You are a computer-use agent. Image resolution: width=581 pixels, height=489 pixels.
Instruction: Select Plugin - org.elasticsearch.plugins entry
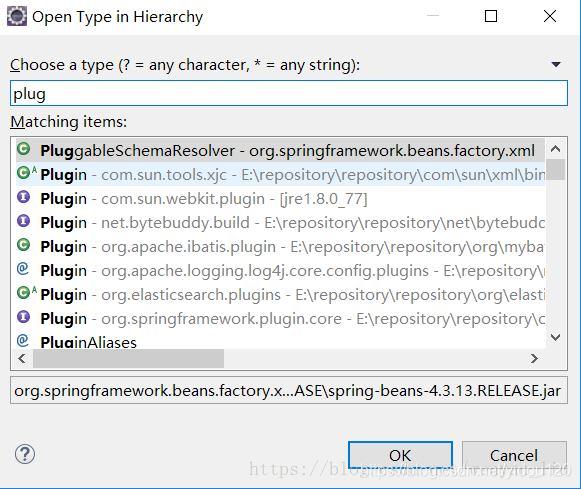280,295
